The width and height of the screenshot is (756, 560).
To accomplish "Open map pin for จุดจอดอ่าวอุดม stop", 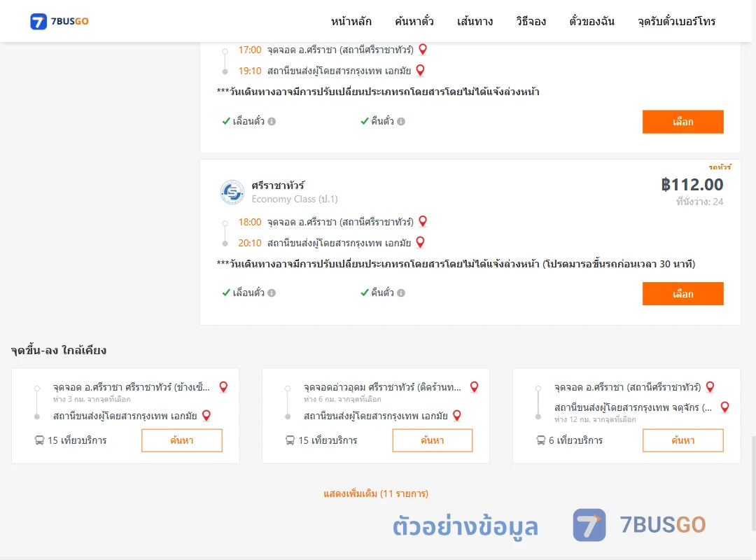I will coord(475,387).
